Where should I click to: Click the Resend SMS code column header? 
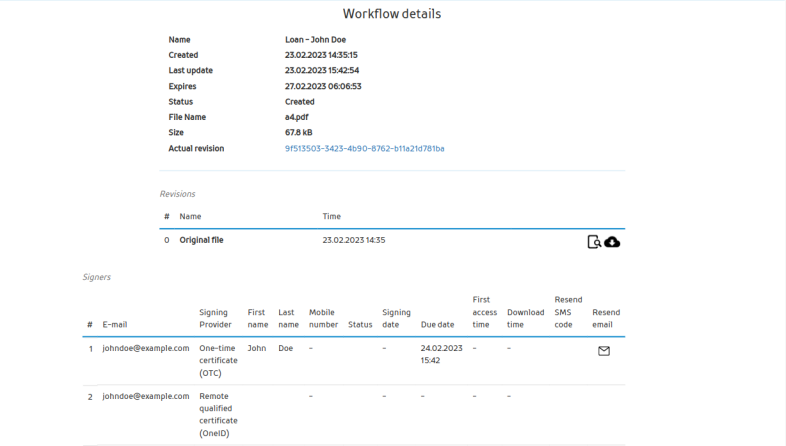pos(568,312)
